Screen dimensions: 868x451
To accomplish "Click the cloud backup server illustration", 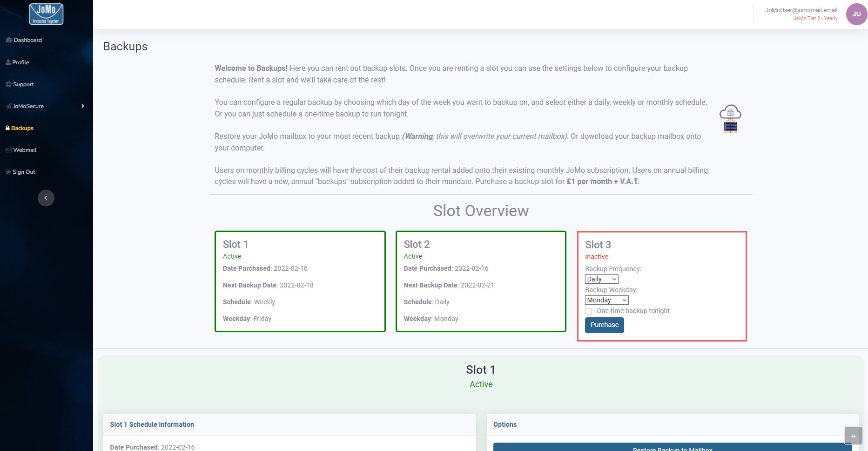I will coord(730,119).
